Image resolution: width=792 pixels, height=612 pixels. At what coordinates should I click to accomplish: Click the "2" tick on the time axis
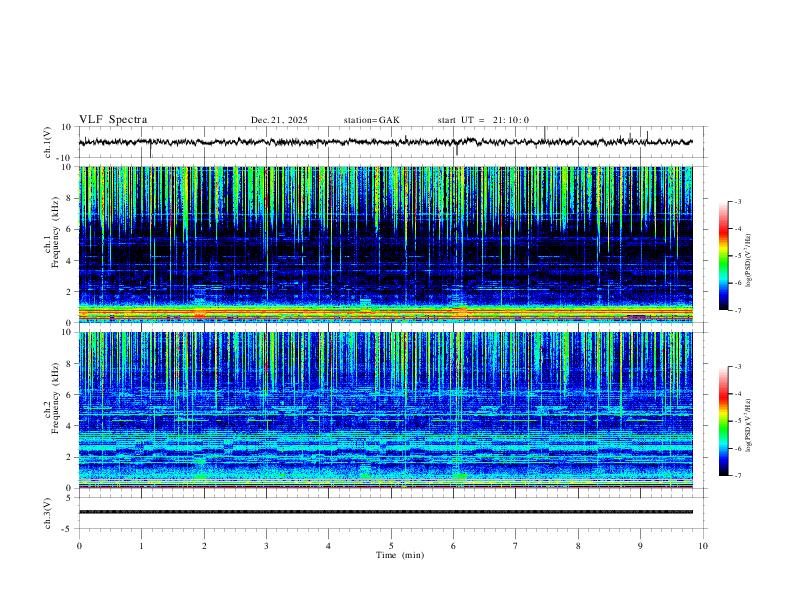click(x=204, y=546)
